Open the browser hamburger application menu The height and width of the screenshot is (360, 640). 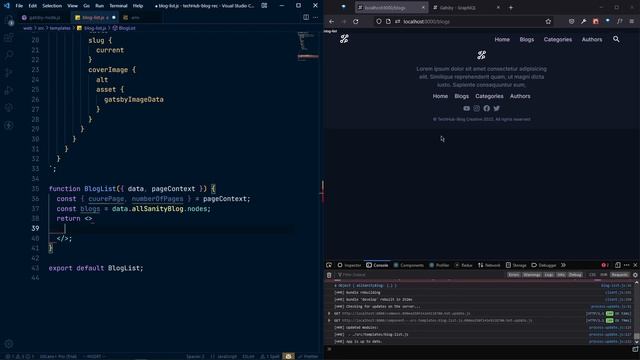point(631,21)
